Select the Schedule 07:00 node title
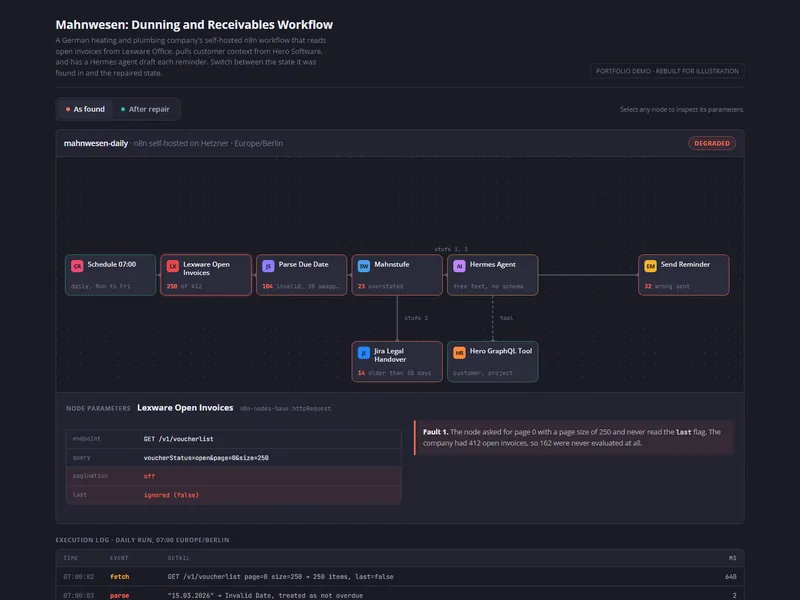 (x=112, y=264)
